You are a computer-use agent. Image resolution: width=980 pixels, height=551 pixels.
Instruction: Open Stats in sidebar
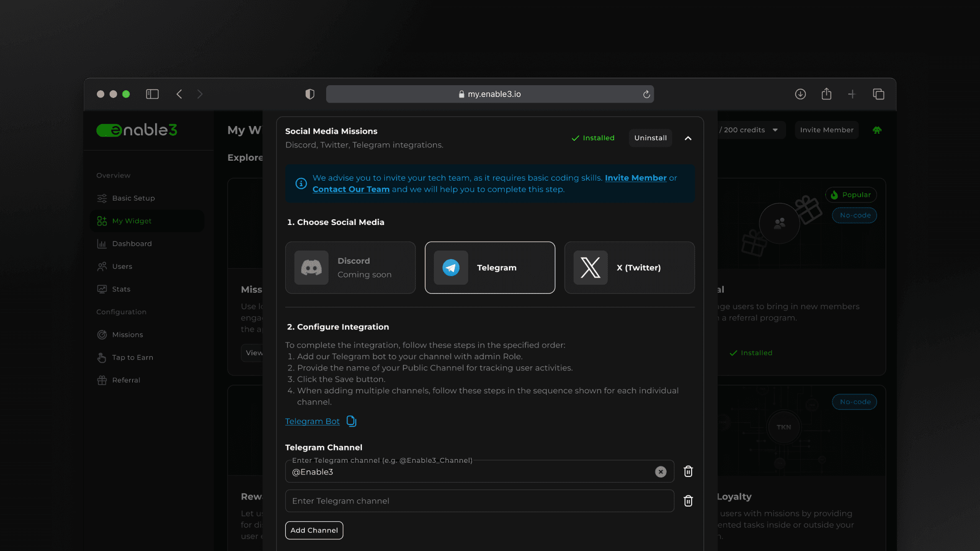(x=147, y=289)
